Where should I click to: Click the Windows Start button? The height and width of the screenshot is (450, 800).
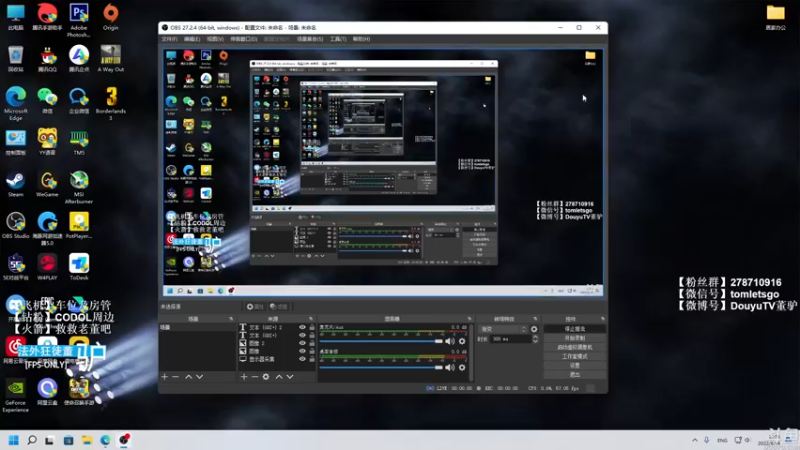[14, 440]
